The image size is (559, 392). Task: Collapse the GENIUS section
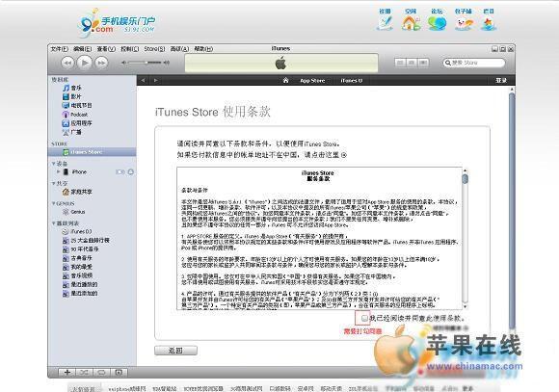click(x=53, y=203)
